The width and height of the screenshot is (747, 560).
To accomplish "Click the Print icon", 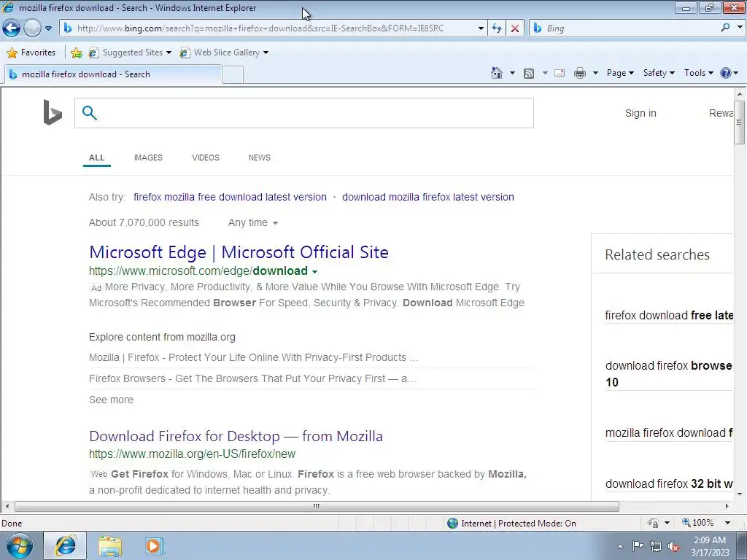I will [580, 73].
